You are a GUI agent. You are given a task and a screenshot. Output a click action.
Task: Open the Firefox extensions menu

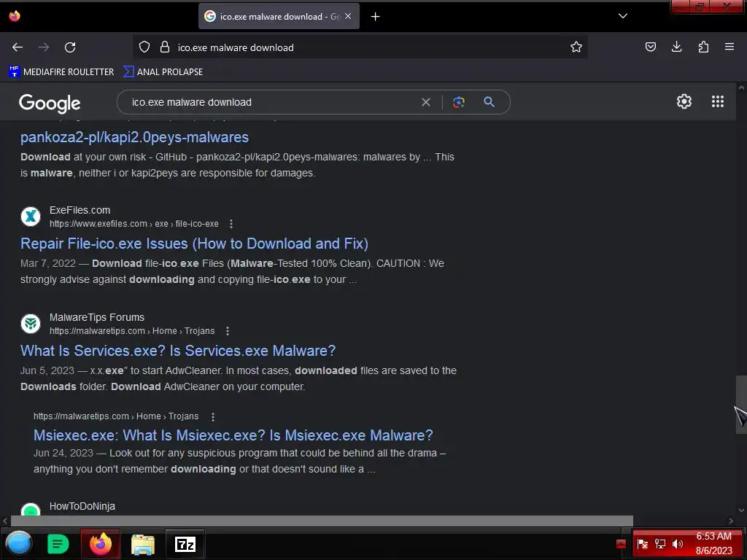click(x=703, y=47)
